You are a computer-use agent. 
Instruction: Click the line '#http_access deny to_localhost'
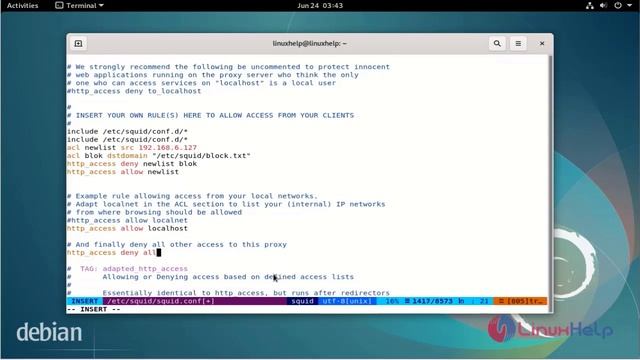click(x=134, y=91)
